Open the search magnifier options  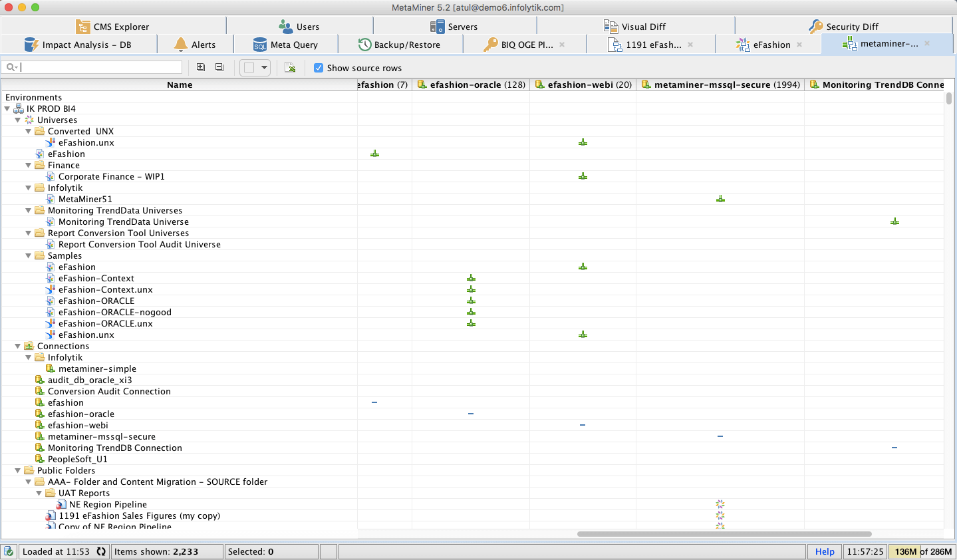click(11, 67)
